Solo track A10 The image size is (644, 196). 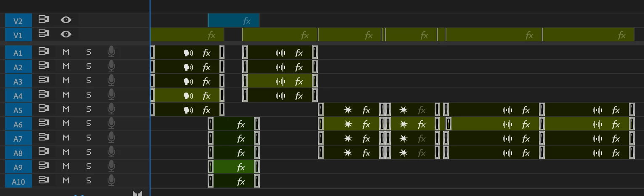88,181
